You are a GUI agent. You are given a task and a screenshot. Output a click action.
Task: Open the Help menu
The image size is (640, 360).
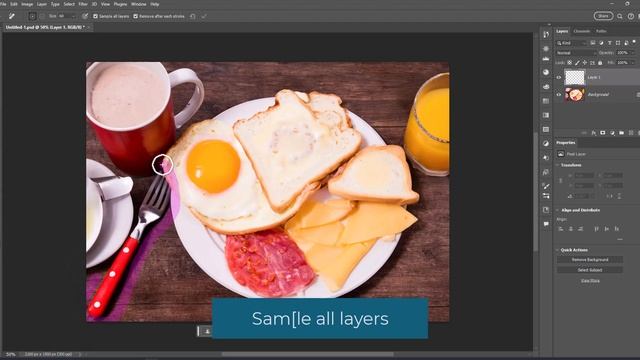(x=155, y=4)
